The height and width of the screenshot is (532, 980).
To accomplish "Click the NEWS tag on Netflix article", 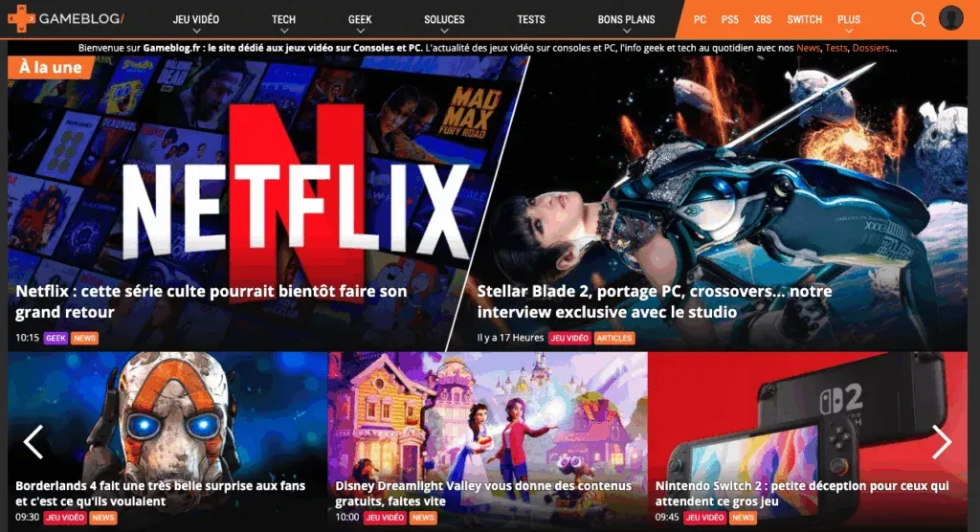I will [84, 338].
